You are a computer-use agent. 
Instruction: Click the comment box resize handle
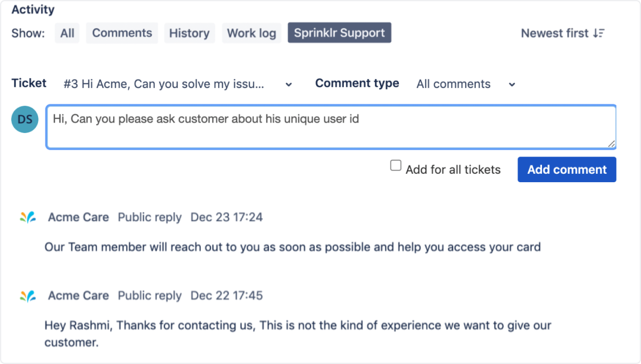point(611,144)
